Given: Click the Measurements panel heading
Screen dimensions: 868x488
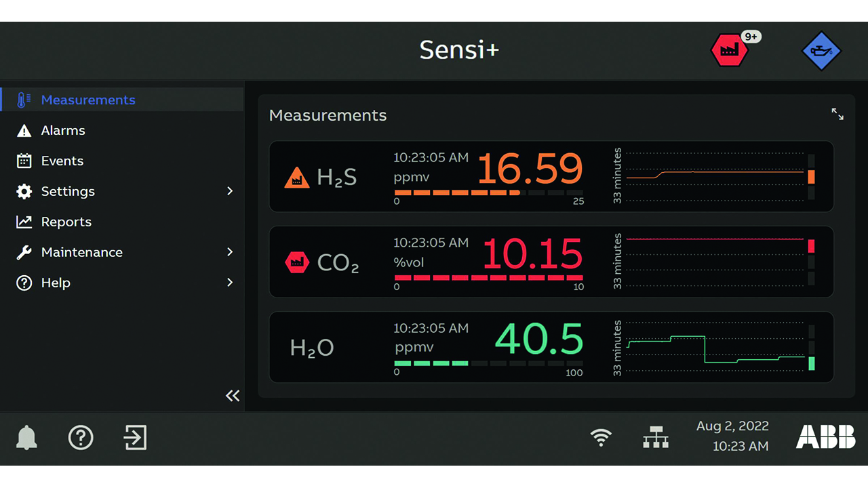Looking at the screenshot, I should point(328,115).
